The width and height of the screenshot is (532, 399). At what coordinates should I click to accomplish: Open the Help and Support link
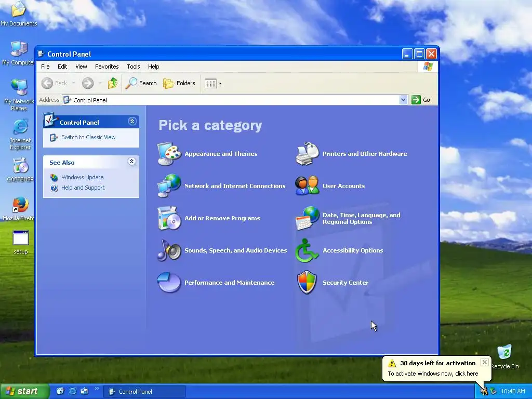pos(83,188)
